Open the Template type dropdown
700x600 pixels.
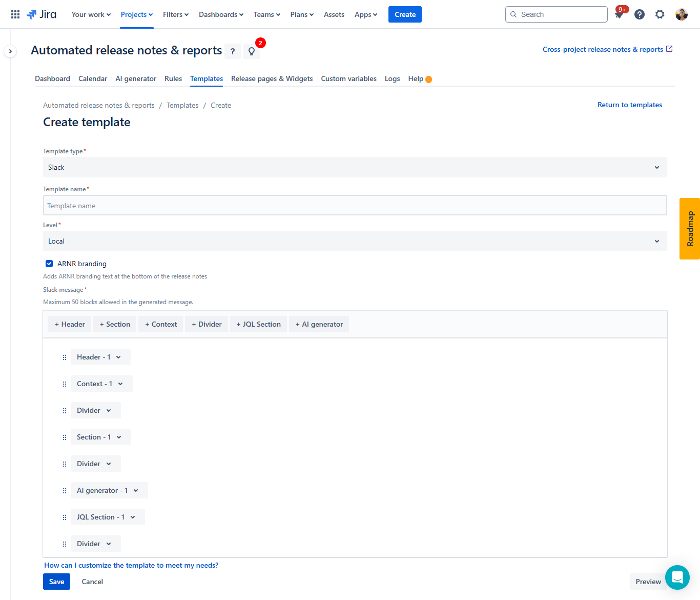coord(355,167)
